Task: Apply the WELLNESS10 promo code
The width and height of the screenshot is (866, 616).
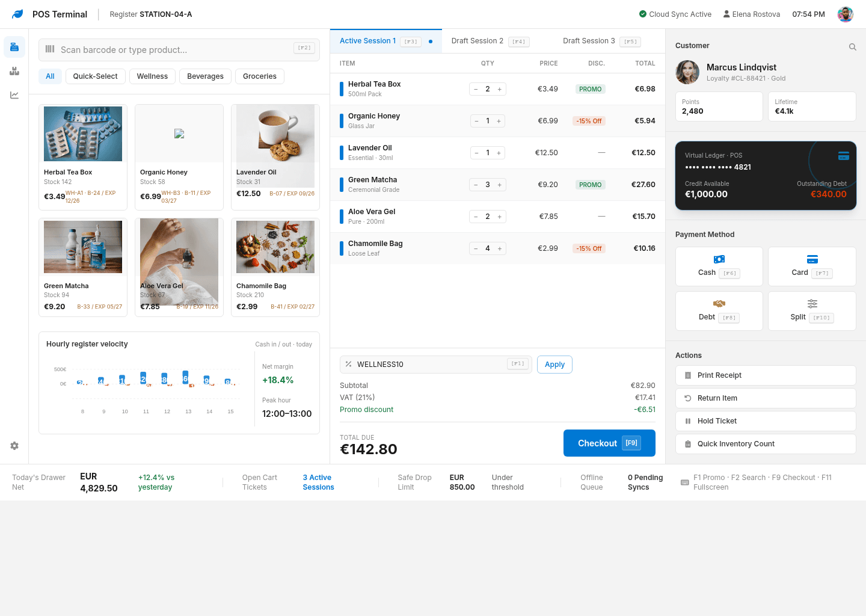Action: coord(554,365)
